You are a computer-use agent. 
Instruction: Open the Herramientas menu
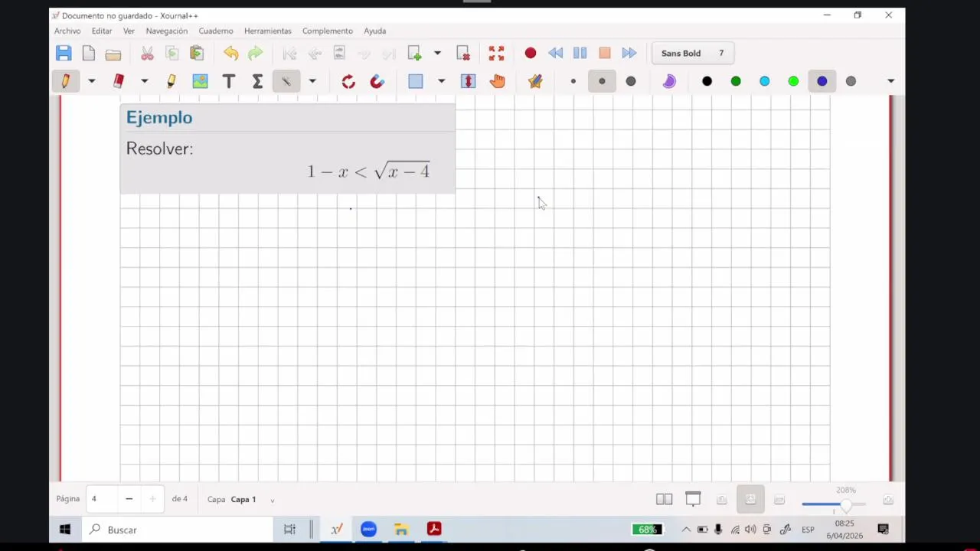[x=268, y=31]
